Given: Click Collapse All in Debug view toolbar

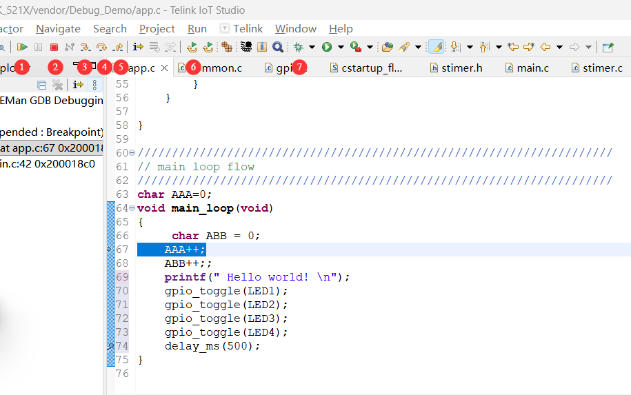Looking at the screenshot, I should (41, 85).
